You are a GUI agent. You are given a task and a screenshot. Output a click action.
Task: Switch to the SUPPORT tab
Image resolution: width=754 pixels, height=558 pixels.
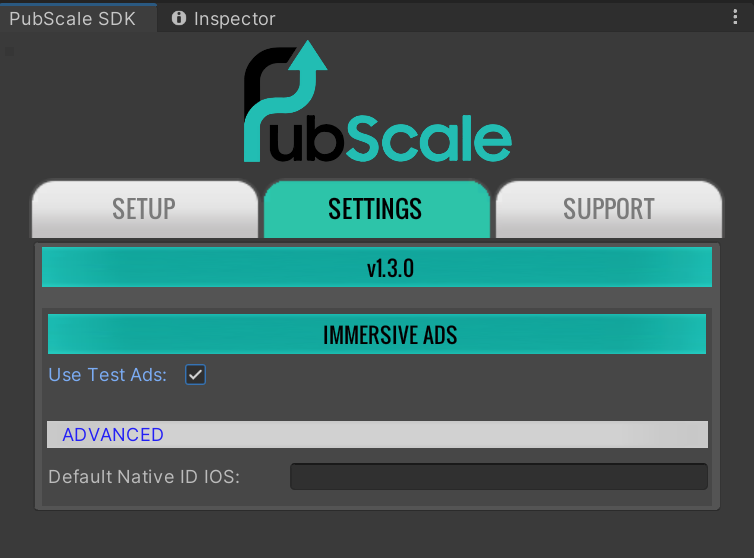click(608, 209)
